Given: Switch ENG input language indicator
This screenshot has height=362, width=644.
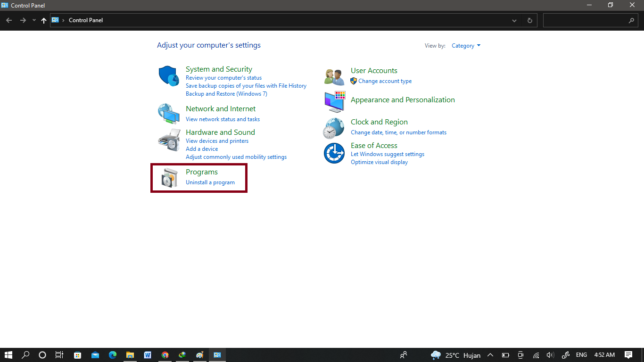Looking at the screenshot, I should [581, 355].
